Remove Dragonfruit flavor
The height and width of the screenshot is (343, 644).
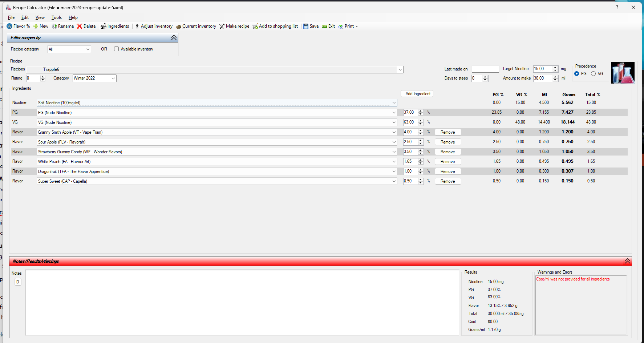(x=448, y=171)
